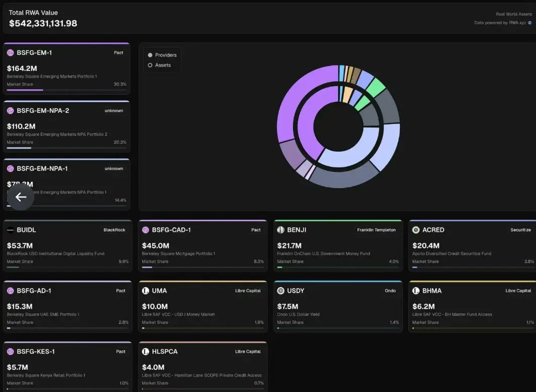The image size is (536, 392).
Task: Click the $164.2M value on BSFG-EM-1
Action: pos(22,69)
